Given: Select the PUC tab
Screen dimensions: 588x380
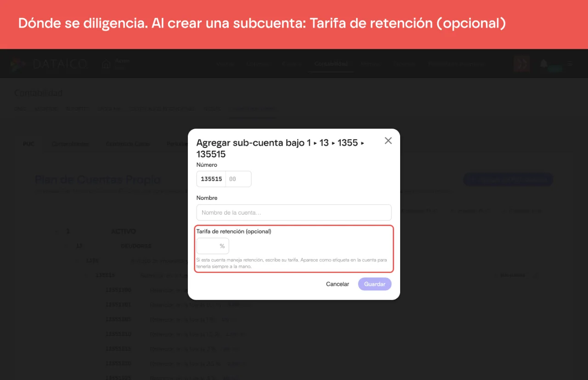Looking at the screenshot, I should coord(28,144).
